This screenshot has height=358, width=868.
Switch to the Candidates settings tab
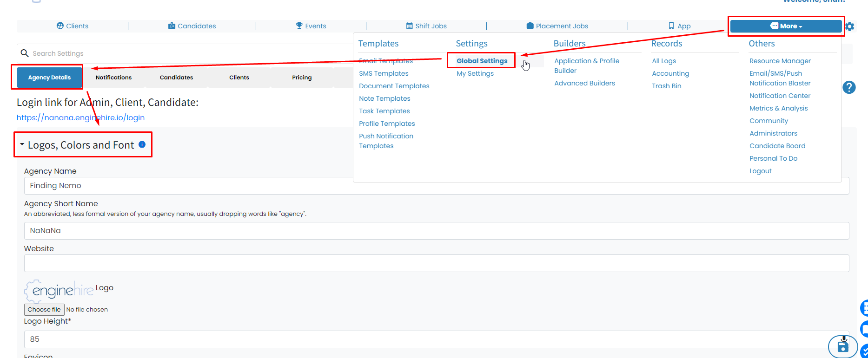176,78
